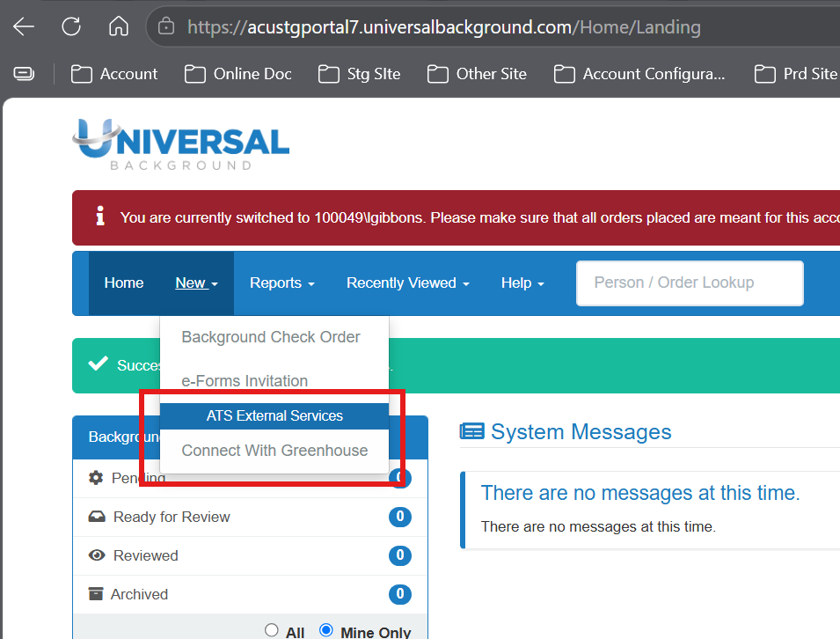The height and width of the screenshot is (639, 840).
Task: Open the Help dropdown menu
Action: point(522,283)
